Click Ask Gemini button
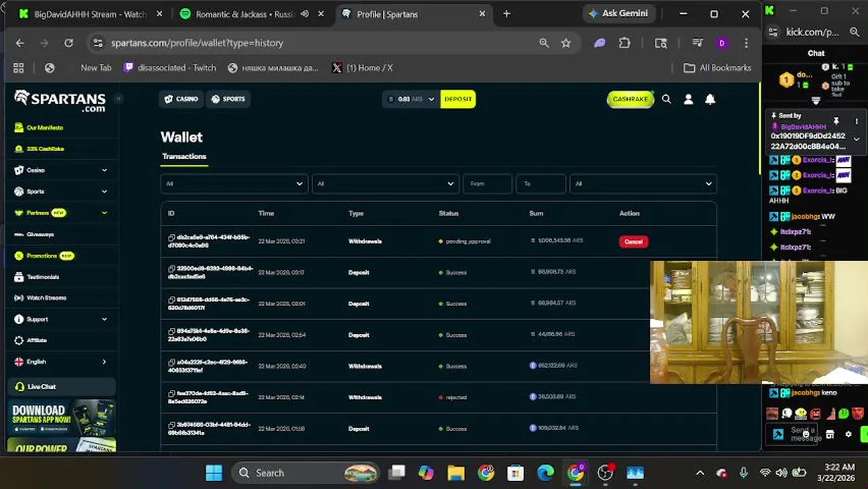 point(618,14)
